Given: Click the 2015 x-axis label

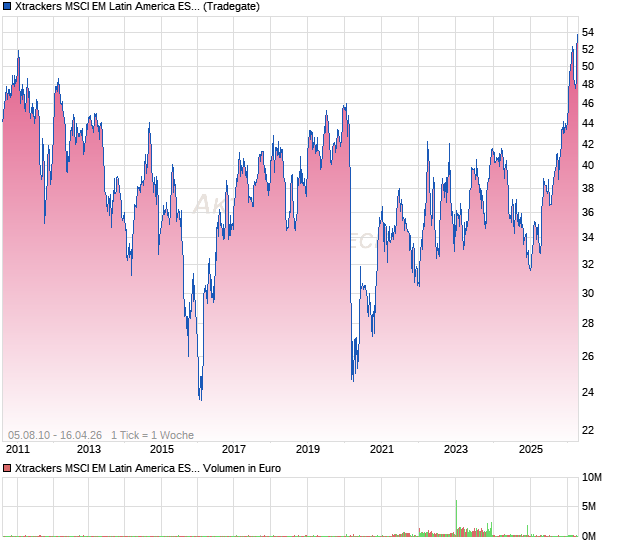Looking at the screenshot, I should tap(162, 449).
